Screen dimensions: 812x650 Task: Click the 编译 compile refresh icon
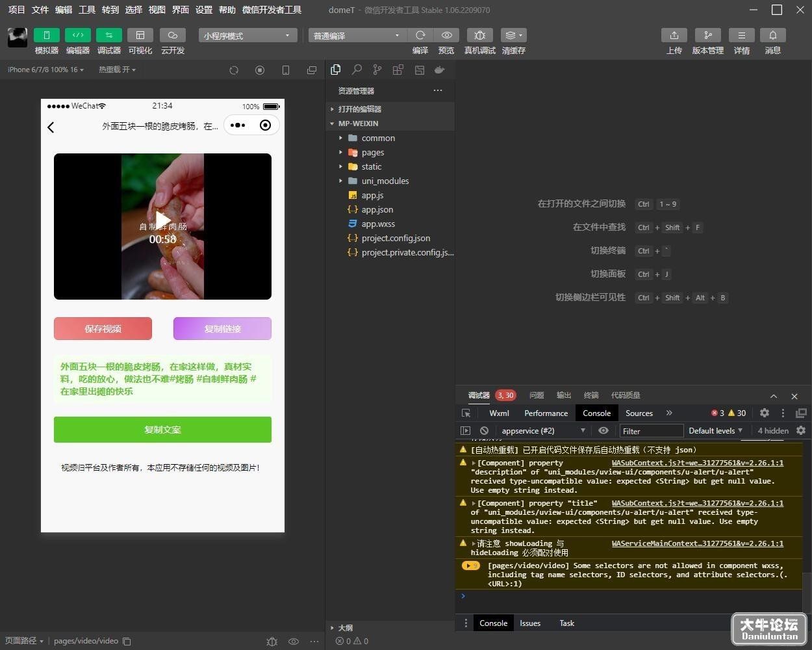[420, 35]
